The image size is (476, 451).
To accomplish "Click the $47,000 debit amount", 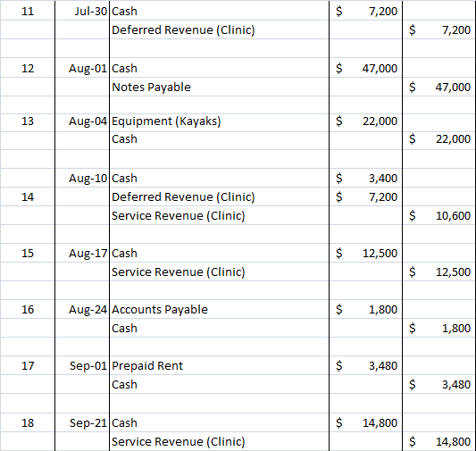I will (366, 68).
